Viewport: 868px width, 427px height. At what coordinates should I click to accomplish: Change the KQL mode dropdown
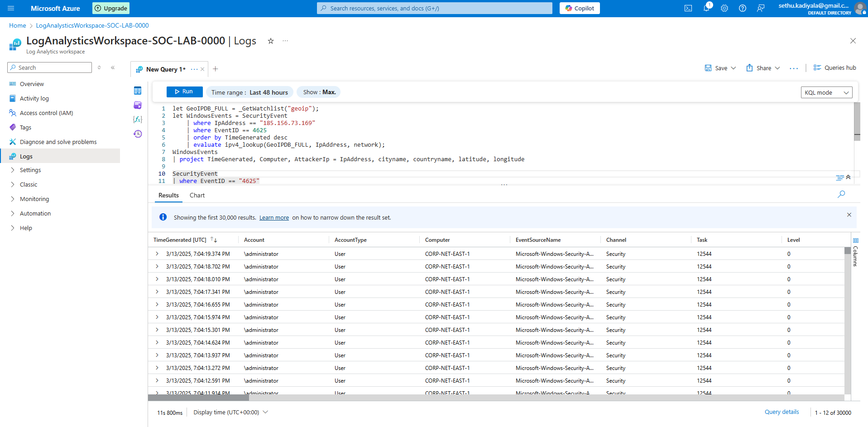click(826, 92)
